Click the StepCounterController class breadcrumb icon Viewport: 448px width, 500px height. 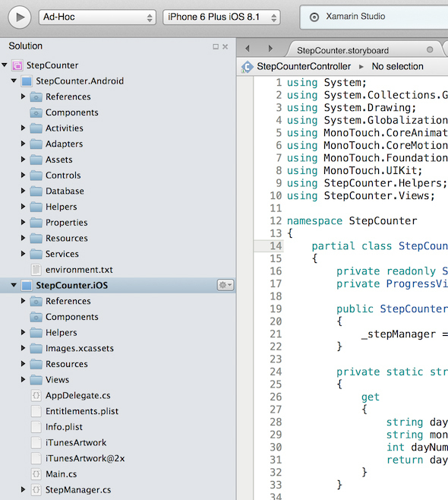(x=248, y=67)
